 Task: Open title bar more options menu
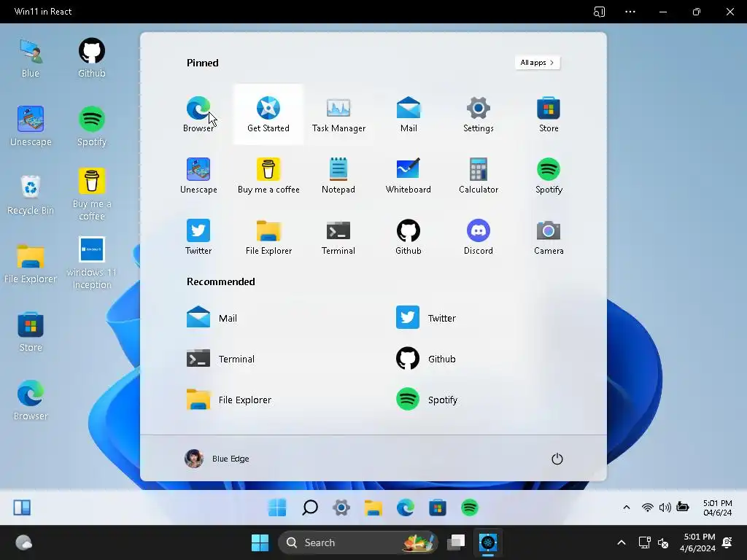630,12
